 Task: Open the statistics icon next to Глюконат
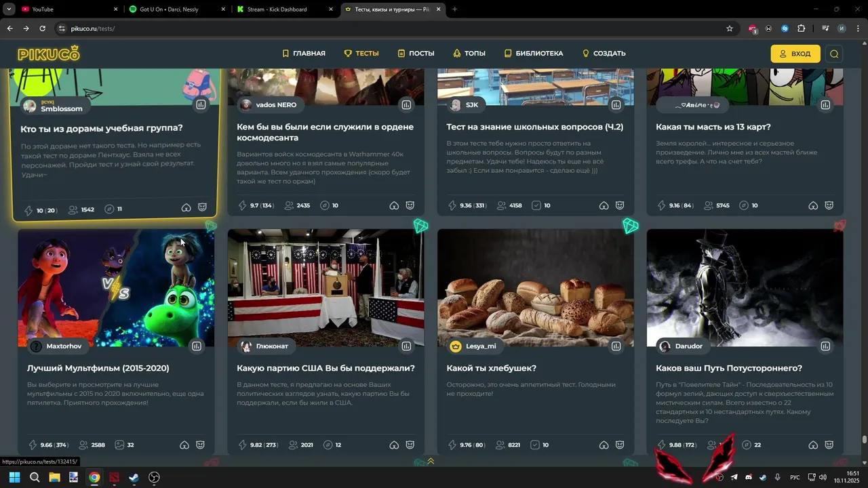406,346
